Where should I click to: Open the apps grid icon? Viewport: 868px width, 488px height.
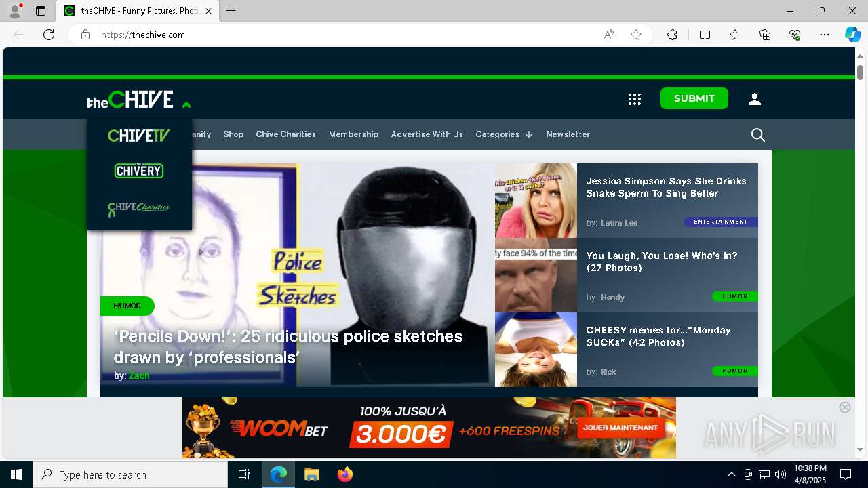click(x=635, y=100)
